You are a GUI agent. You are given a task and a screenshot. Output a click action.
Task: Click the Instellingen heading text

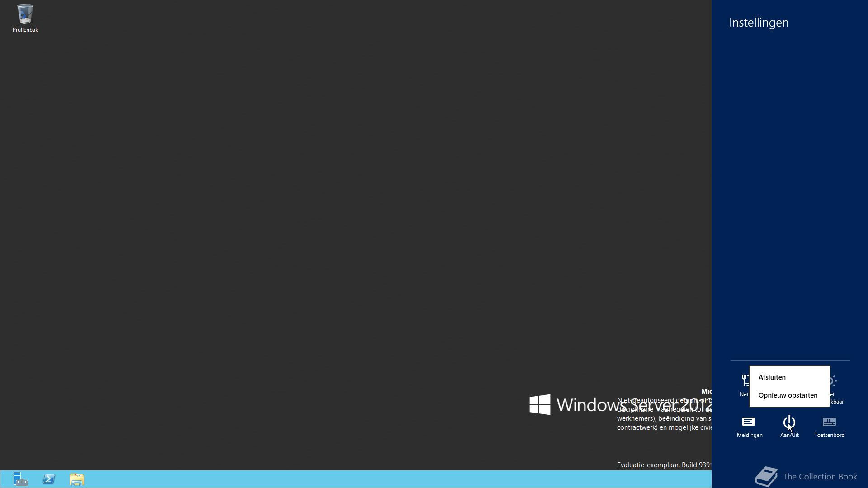tap(759, 23)
